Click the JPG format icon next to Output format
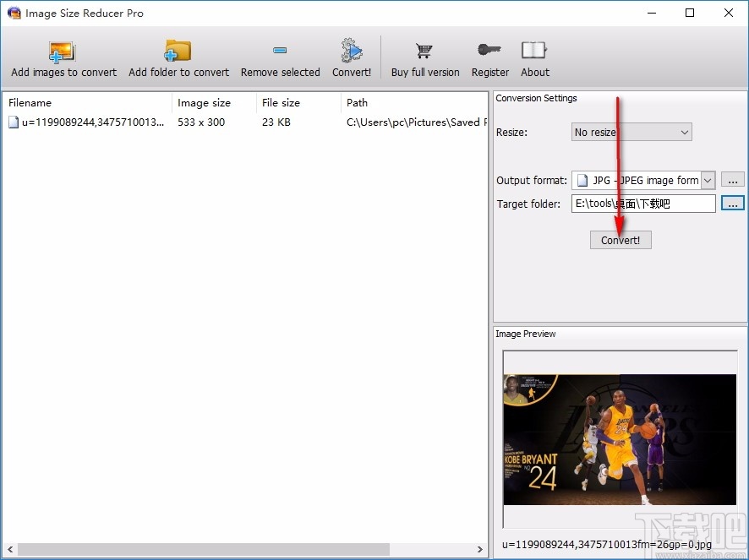Image resolution: width=749 pixels, height=560 pixels. click(582, 180)
